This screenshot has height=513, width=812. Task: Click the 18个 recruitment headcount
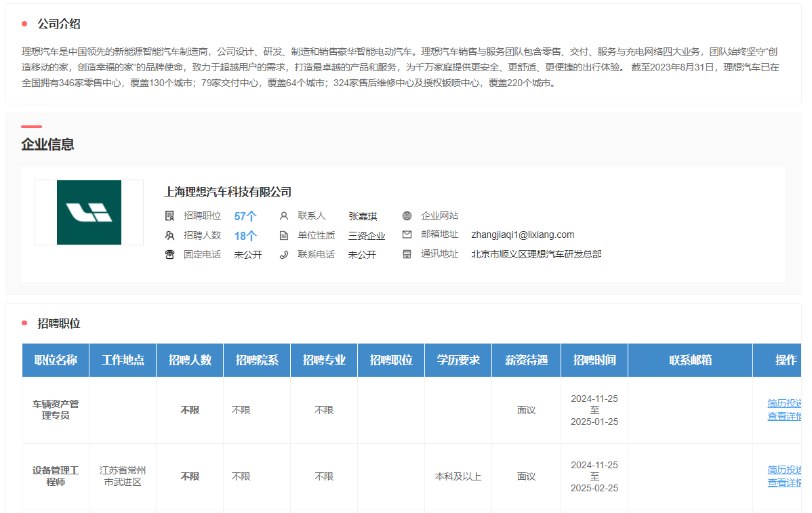(x=245, y=236)
